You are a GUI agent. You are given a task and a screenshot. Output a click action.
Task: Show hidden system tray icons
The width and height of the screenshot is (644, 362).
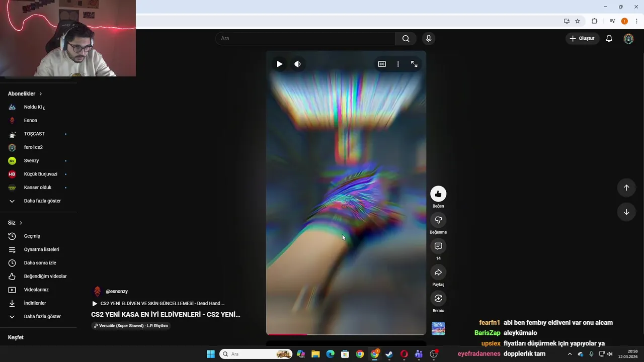point(570,354)
